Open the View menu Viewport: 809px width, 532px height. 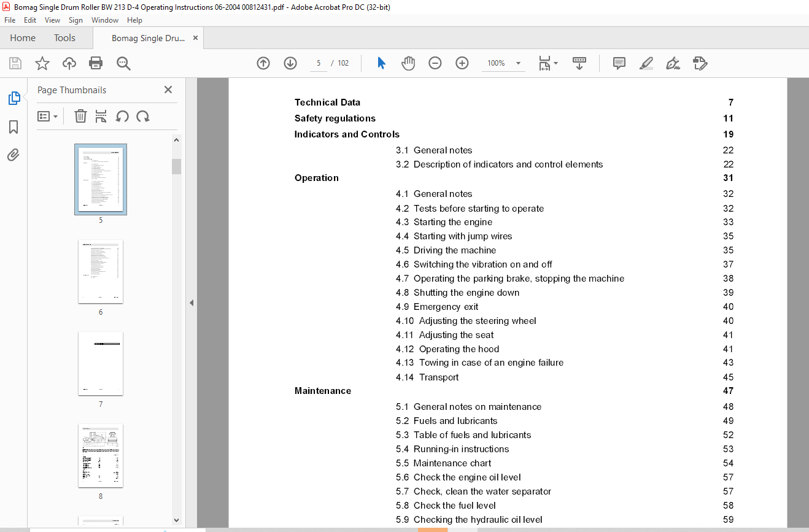53,20
